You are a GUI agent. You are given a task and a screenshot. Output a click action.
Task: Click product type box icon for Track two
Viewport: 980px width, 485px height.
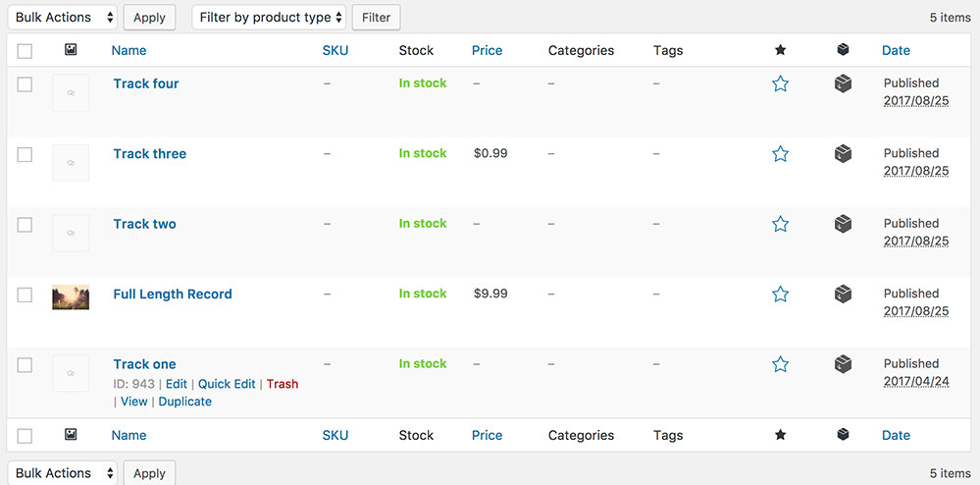click(x=843, y=224)
